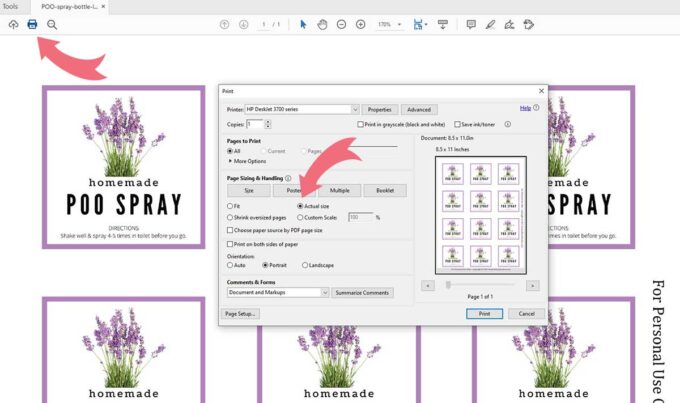Click the zoom in plus icon

coord(360,24)
